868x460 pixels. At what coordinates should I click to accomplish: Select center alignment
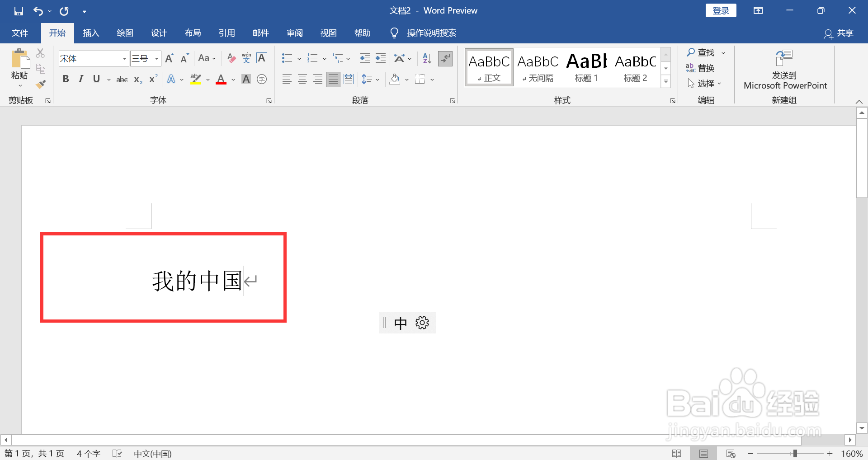point(302,79)
